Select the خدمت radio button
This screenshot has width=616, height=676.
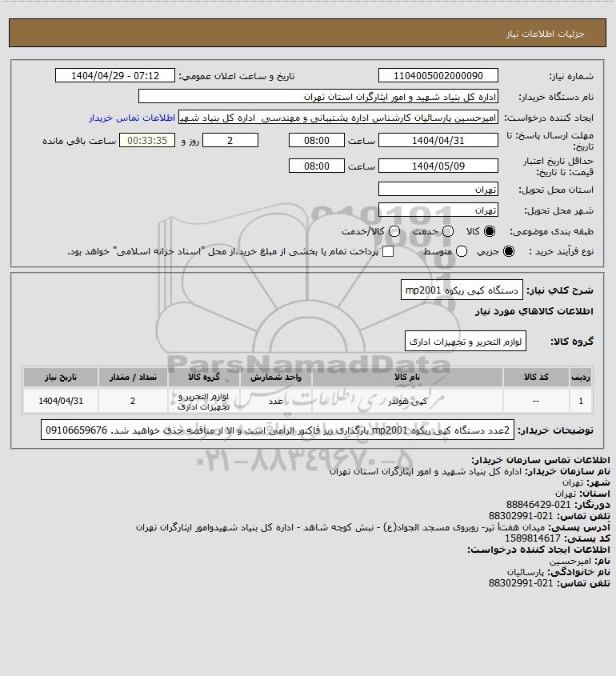click(448, 231)
